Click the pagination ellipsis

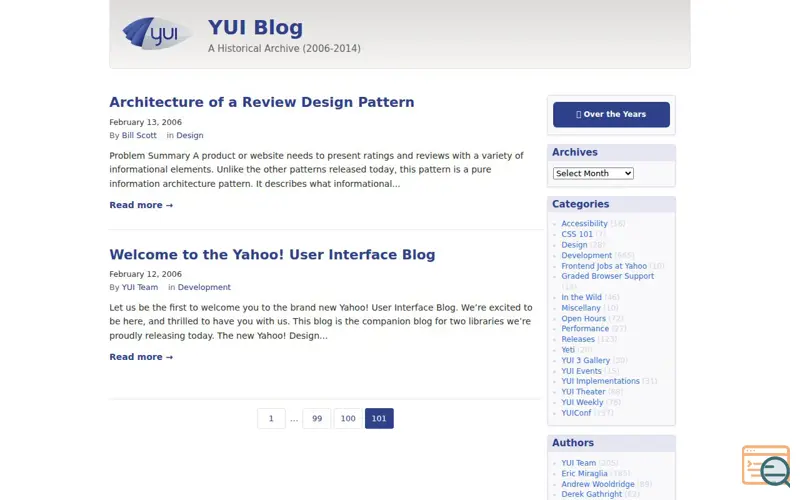(294, 419)
